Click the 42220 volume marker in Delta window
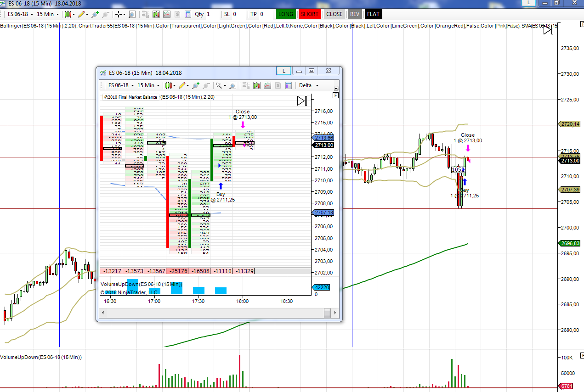Image resolution: width=584 pixels, height=392 pixels. (x=320, y=287)
